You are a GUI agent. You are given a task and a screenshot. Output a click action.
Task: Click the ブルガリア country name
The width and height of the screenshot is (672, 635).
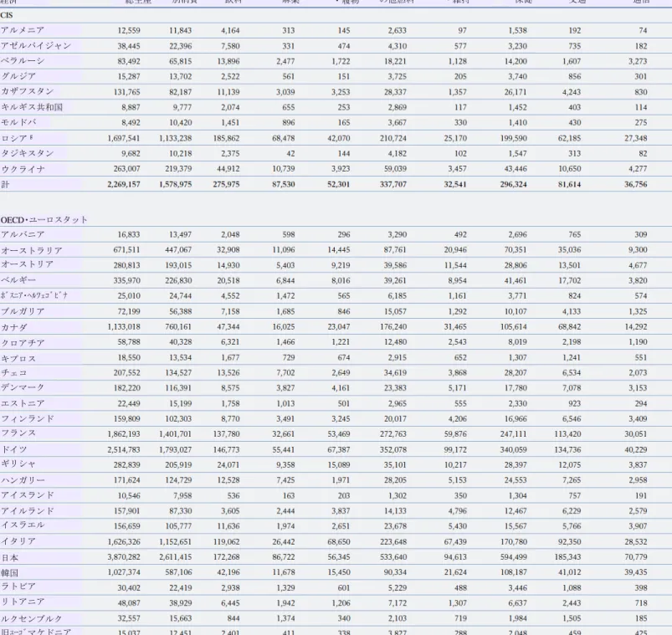(23, 311)
